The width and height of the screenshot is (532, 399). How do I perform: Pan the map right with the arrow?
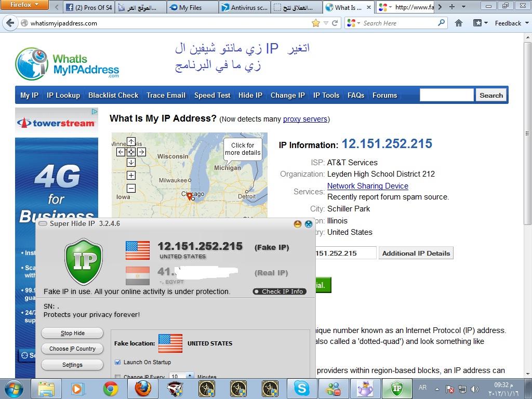click(141, 152)
